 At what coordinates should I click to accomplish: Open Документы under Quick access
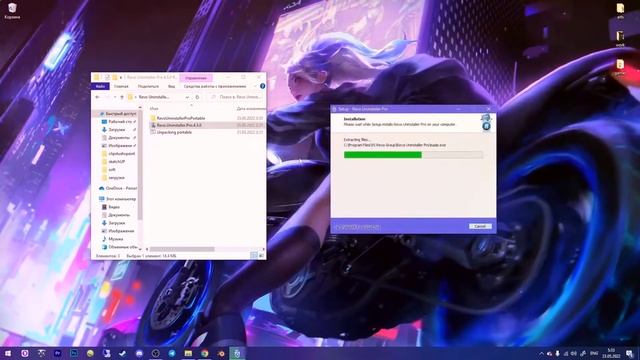click(118, 138)
